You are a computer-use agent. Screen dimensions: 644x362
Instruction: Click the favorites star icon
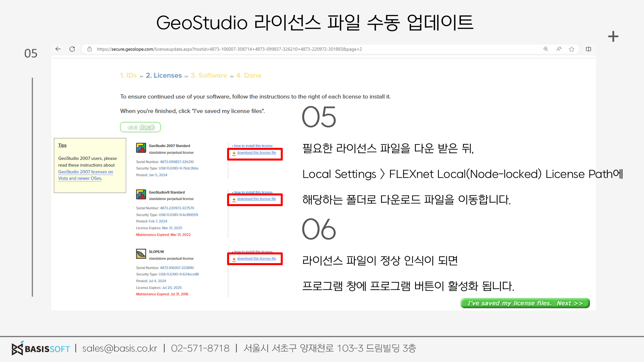point(572,49)
